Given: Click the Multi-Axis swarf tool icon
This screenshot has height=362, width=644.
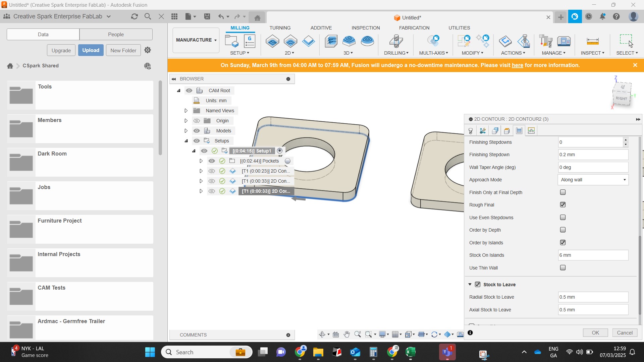Looking at the screenshot, I should [433, 41].
